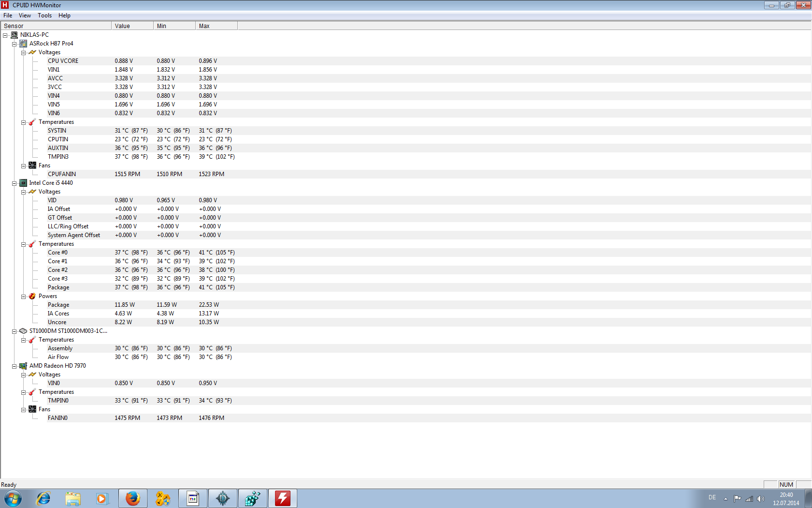Click the Intel Core i5 4440 chip icon
This screenshot has height=508, width=812.
23,183
